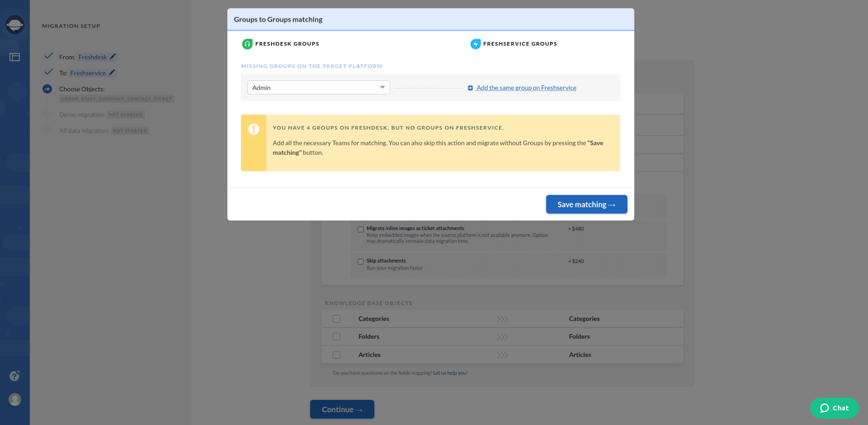Click the Freshdesk source link
868x425 pixels.
point(92,57)
